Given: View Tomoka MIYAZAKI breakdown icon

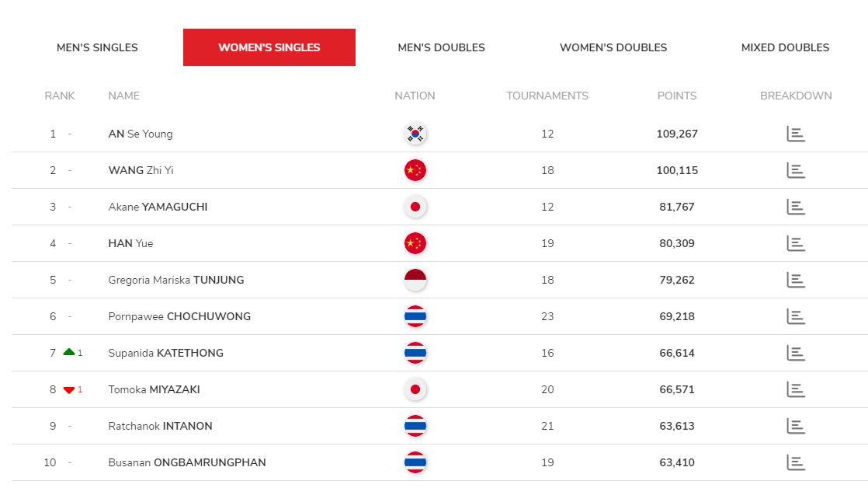Looking at the screenshot, I should coord(796,389).
